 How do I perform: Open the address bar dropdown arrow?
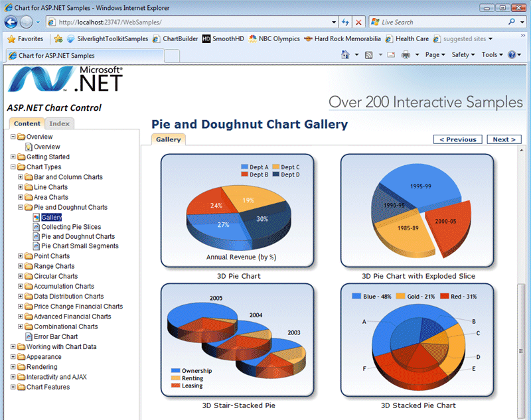coord(334,23)
